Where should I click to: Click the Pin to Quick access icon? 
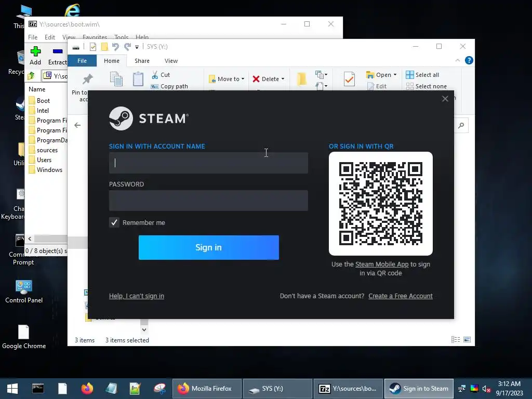(87, 79)
